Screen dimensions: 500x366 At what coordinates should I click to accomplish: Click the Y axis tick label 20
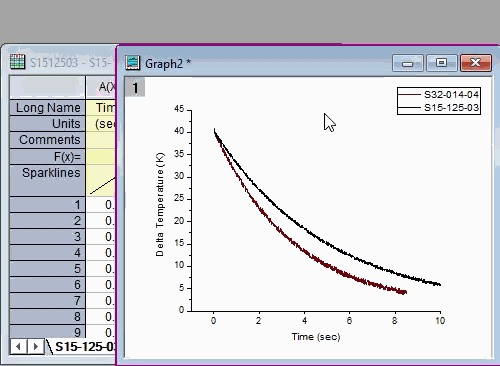[179, 221]
